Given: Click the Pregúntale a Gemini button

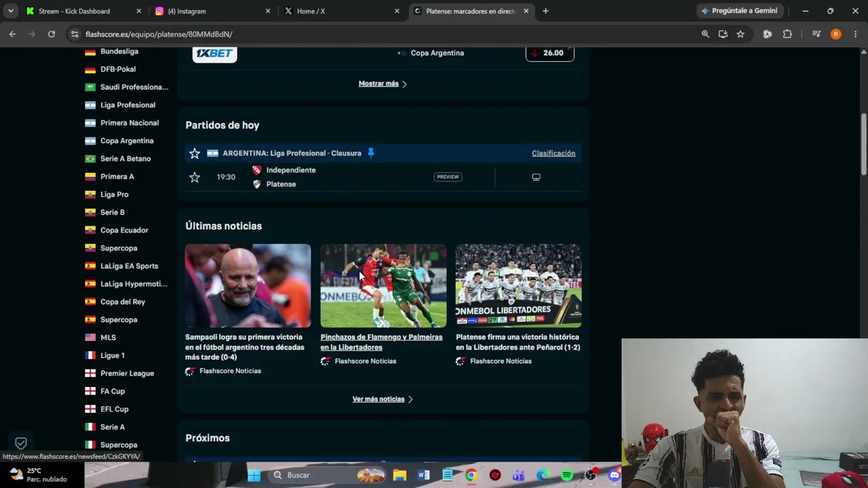Looking at the screenshot, I should [x=740, y=11].
